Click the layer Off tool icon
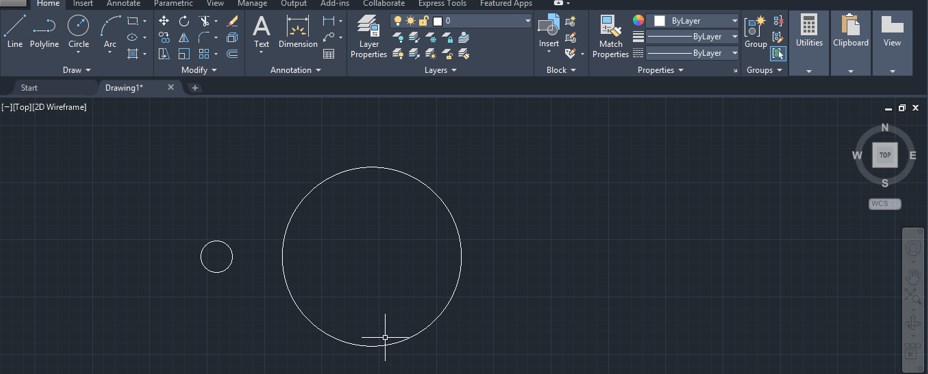This screenshot has height=374, width=928. coord(398,37)
